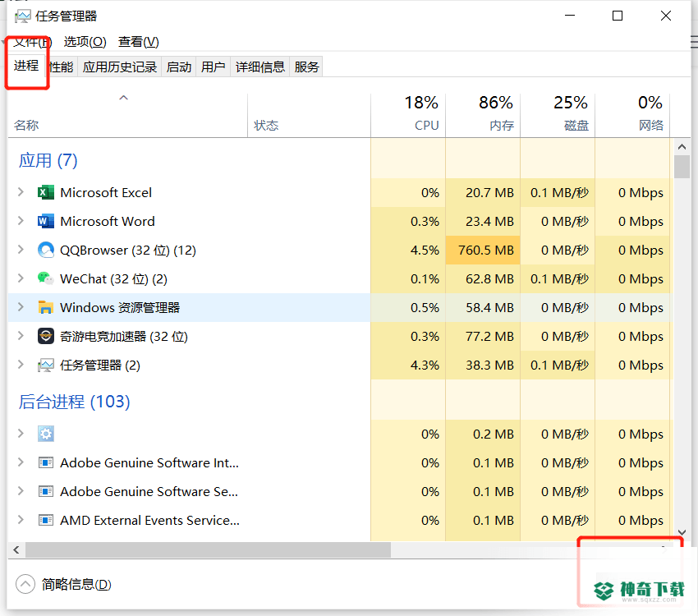The image size is (698, 616).
Task: Click the 奇游电竞加速器 app icon
Action: click(x=46, y=336)
